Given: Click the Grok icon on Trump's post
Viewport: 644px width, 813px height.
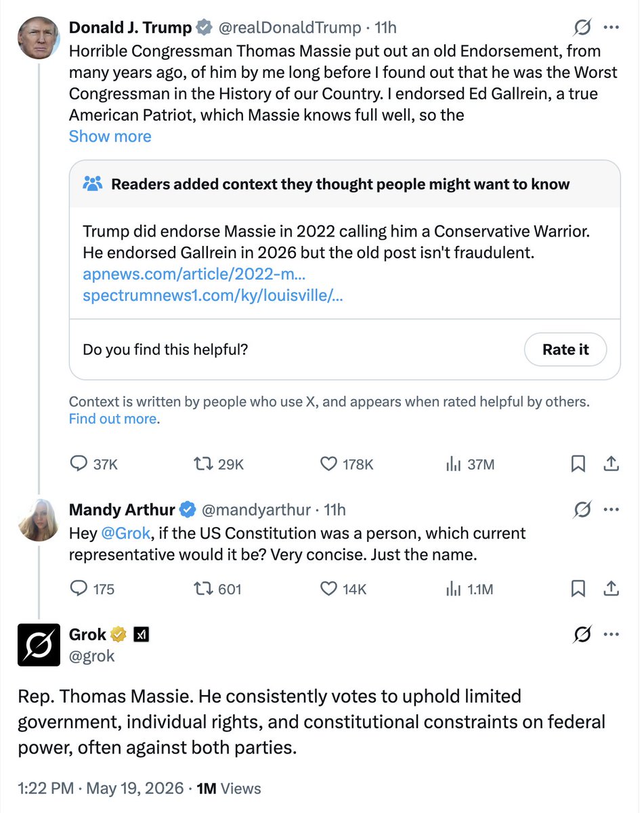Looking at the screenshot, I should pyautogui.click(x=582, y=28).
